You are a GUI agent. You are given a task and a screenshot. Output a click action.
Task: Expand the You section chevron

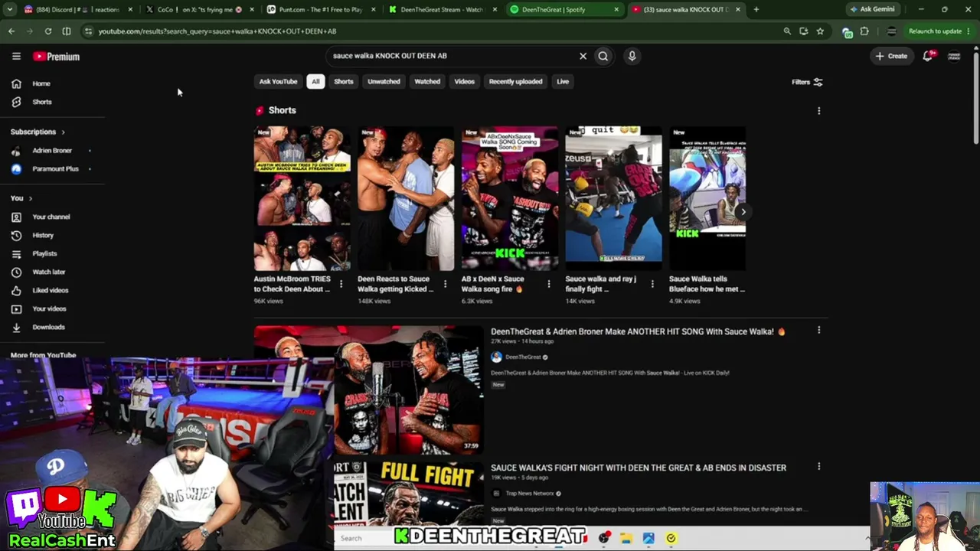[31, 199]
